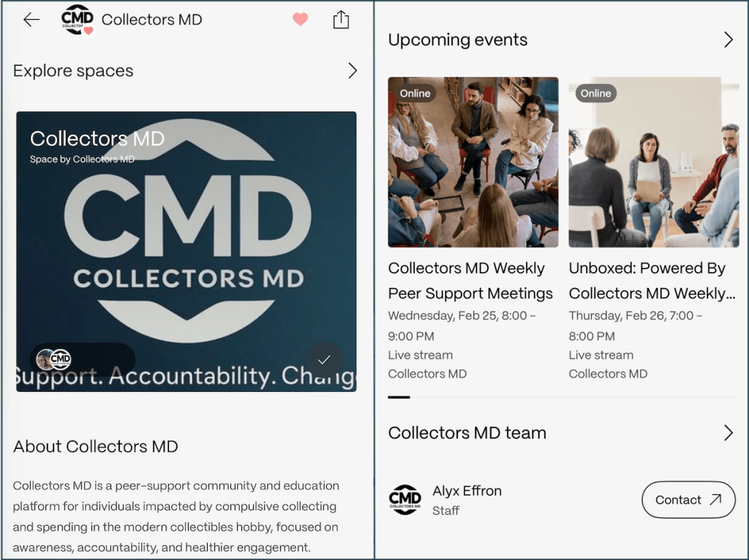This screenshot has height=560, width=749.
Task: Open the Unboxed event image
Action: coord(653,162)
